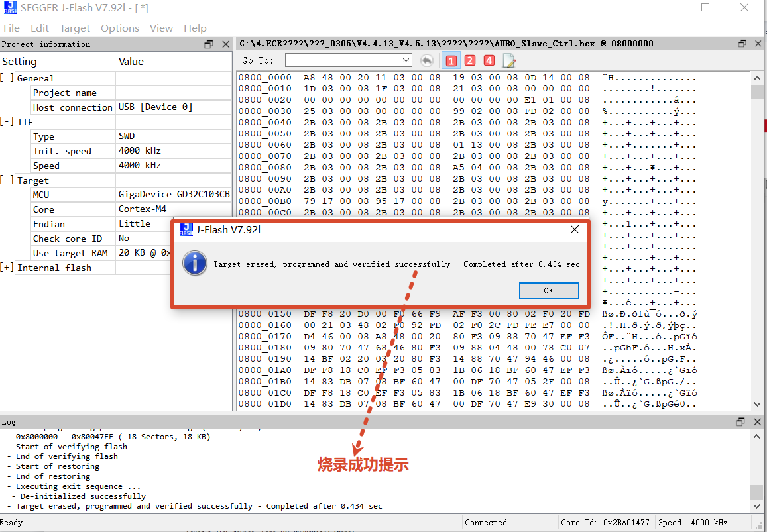
Task: Open the Options menu
Action: 120,28
